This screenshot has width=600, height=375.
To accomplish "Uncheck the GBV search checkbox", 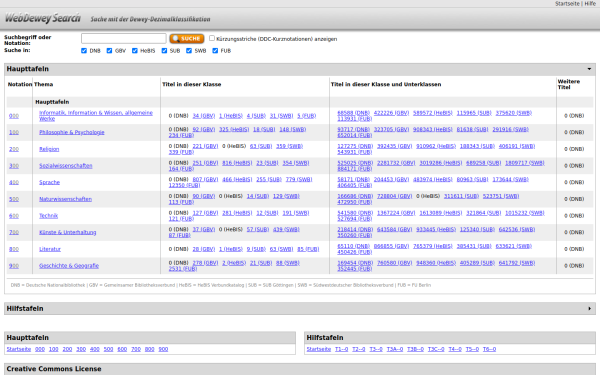I will point(109,51).
